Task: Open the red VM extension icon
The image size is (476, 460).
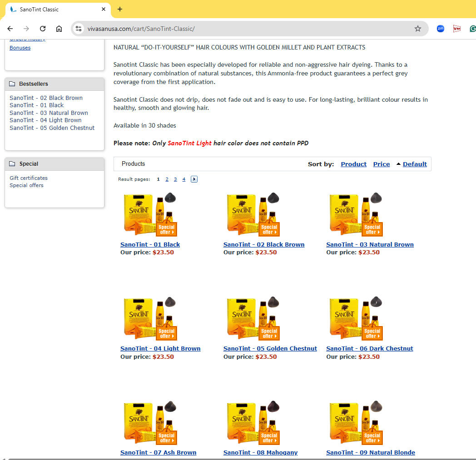Action: (x=456, y=29)
